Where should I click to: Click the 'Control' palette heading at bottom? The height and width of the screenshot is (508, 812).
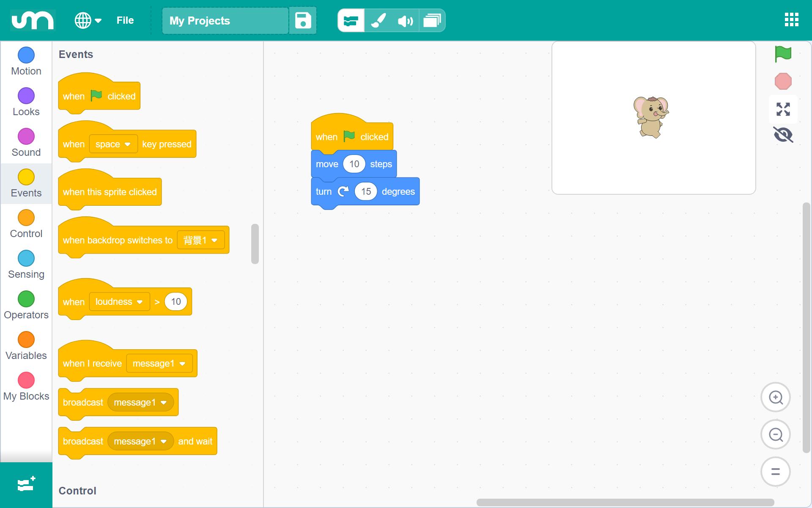pyautogui.click(x=77, y=491)
